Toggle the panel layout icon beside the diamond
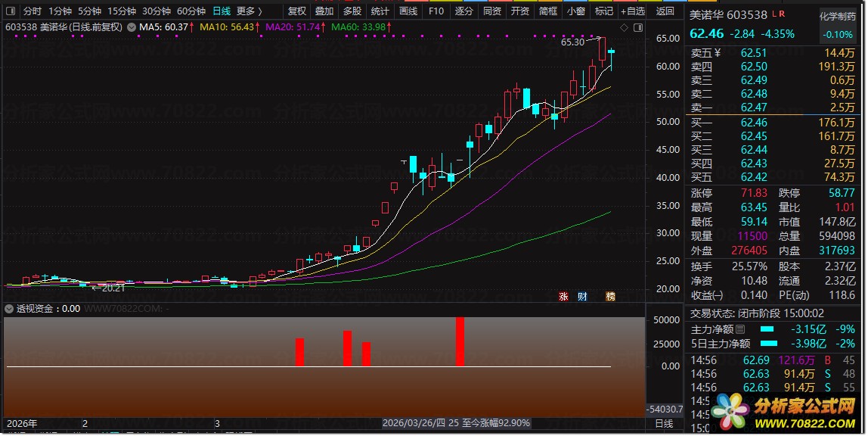Viewport: 868px width, 436px height. [637, 27]
